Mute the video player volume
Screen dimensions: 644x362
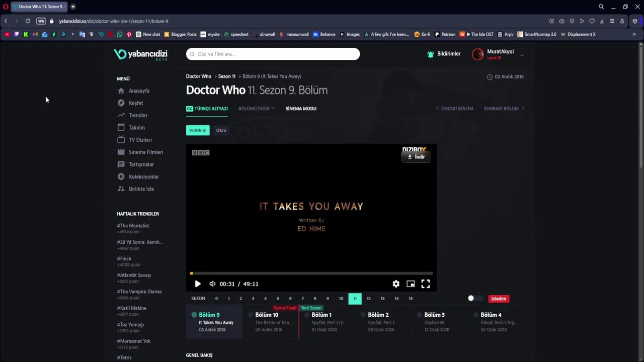coord(212,284)
